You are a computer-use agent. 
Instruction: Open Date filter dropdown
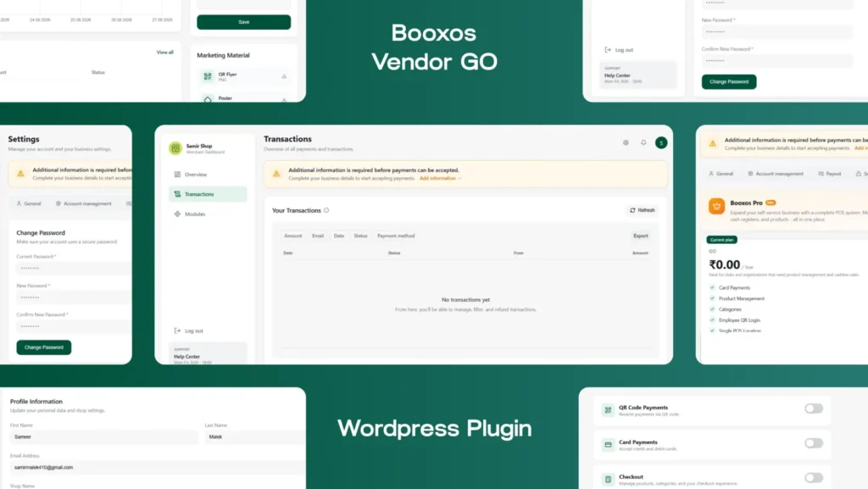339,236
